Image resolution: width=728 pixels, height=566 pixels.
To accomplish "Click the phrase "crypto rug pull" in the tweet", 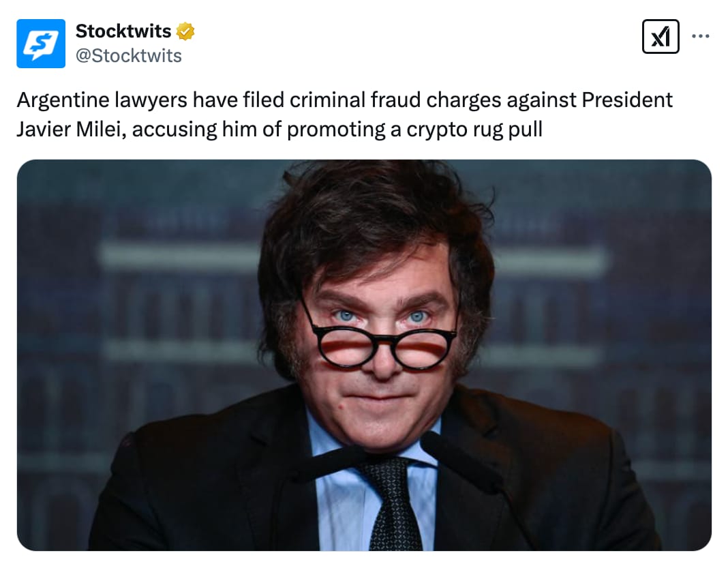I will pyautogui.click(x=474, y=130).
